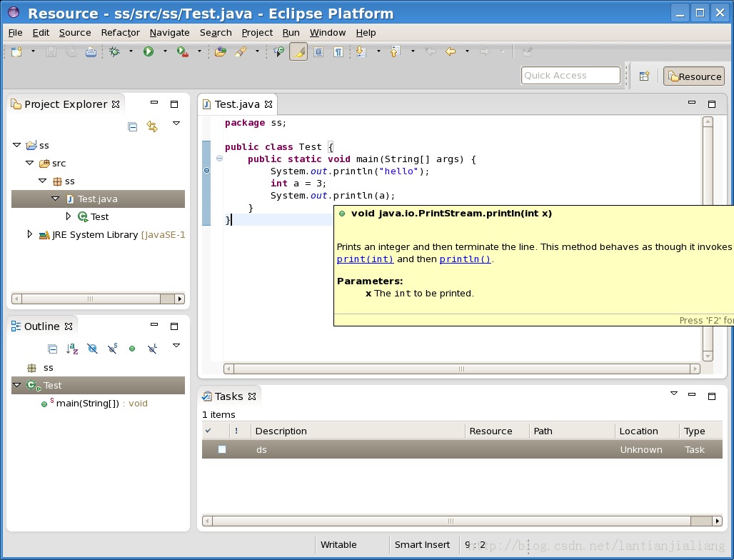Image resolution: width=734 pixels, height=560 pixels.
Task: Expand the JRE System Library node
Action: point(29,234)
